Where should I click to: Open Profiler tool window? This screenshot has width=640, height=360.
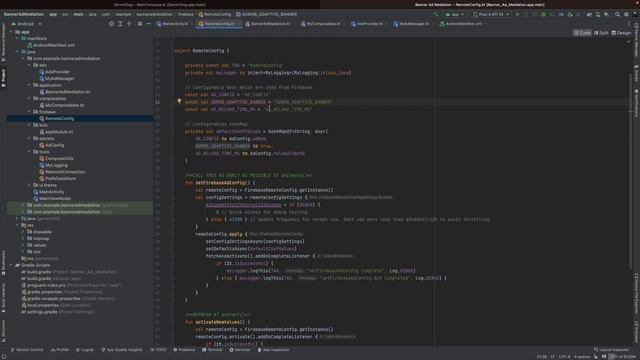pyautogui.click(x=60, y=350)
